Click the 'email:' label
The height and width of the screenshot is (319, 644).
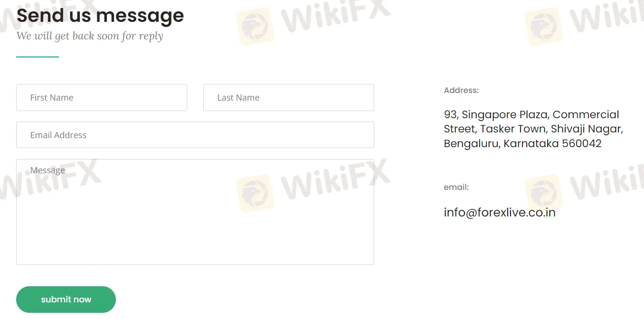tap(456, 187)
